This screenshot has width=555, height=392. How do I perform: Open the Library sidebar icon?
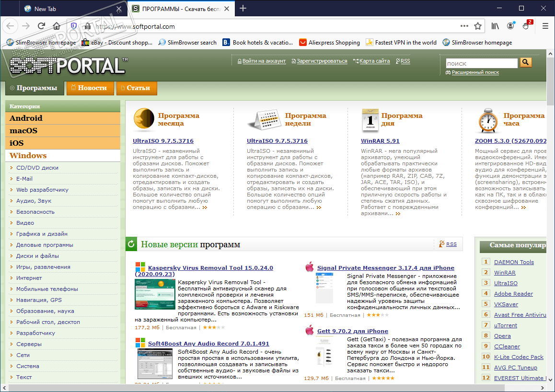point(495,26)
